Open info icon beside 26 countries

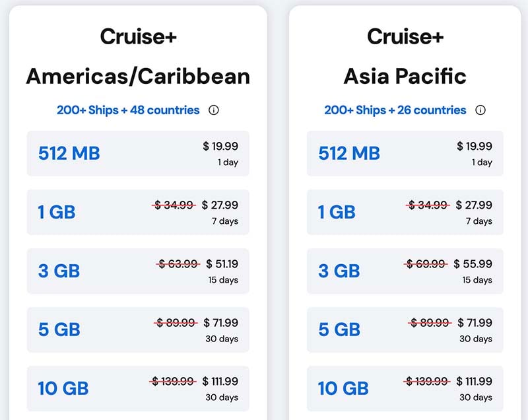pos(480,110)
